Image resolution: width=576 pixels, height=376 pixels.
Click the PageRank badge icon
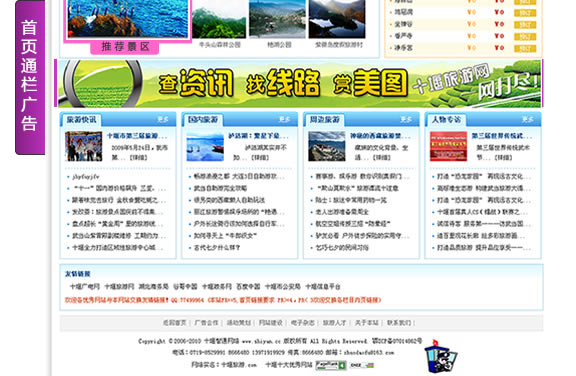(331, 365)
